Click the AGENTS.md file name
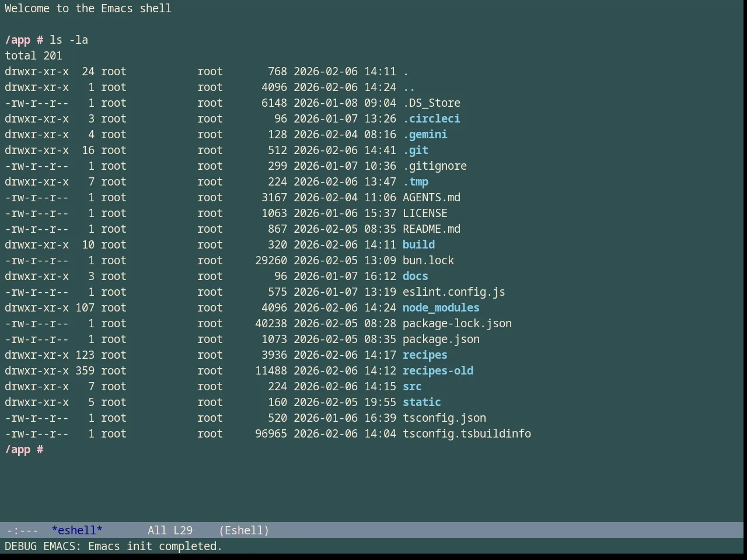747x560 pixels. tap(431, 197)
